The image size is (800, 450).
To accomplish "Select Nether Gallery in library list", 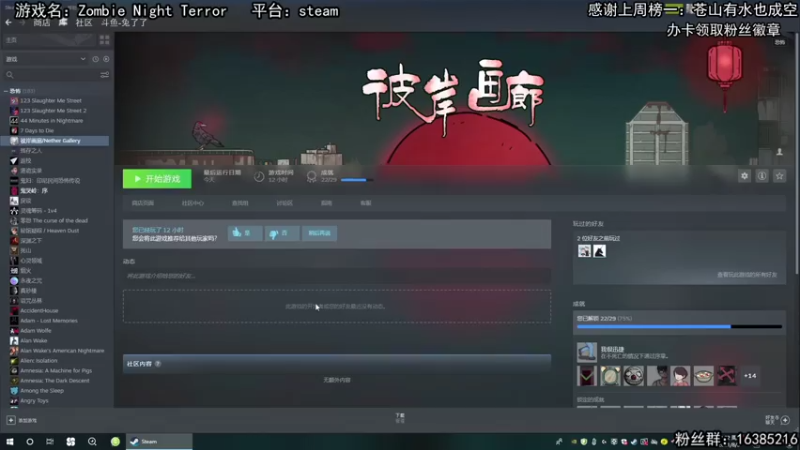I will pyautogui.click(x=55, y=141).
